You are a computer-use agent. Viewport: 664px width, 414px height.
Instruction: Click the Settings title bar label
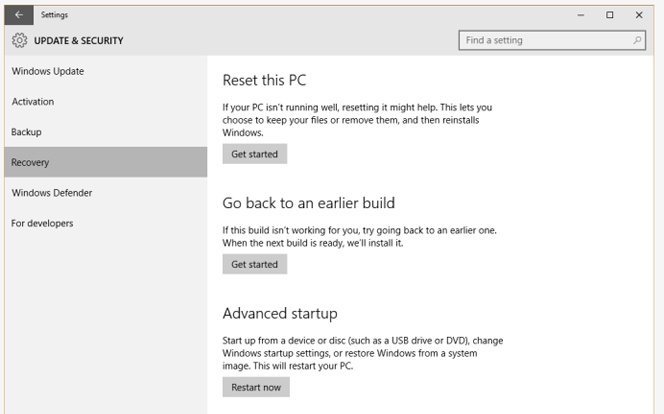click(x=54, y=15)
